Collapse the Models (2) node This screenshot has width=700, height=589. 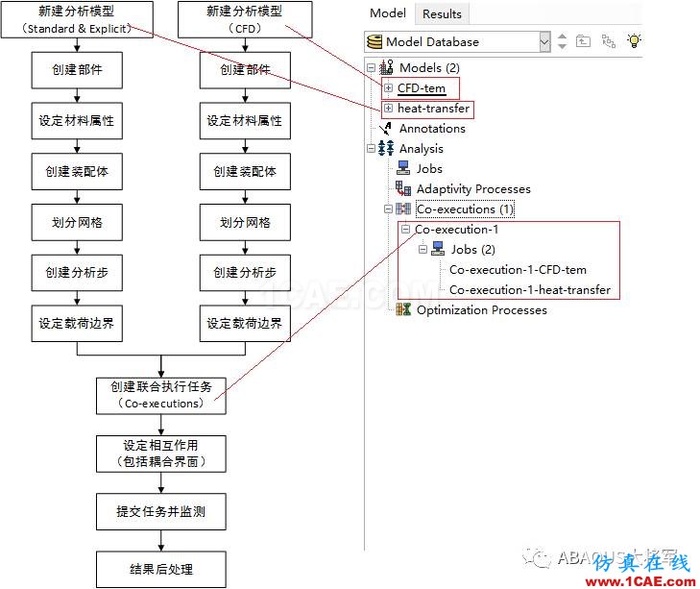pos(371,68)
